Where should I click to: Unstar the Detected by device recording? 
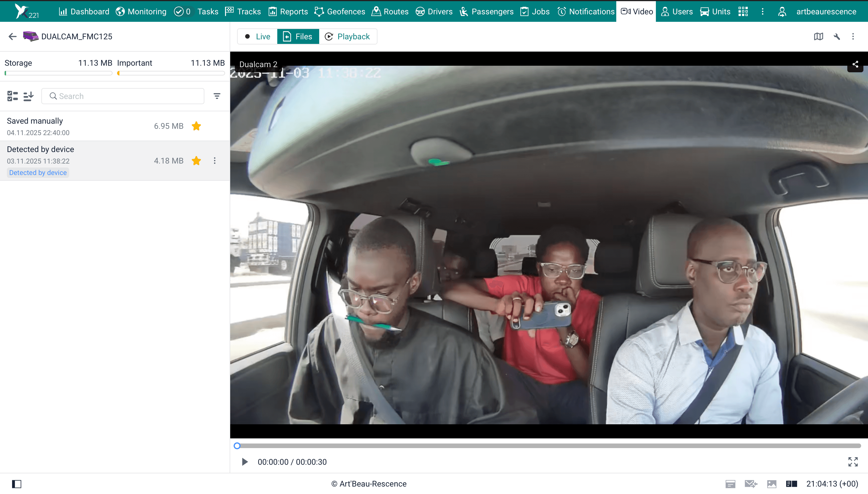[x=196, y=160]
